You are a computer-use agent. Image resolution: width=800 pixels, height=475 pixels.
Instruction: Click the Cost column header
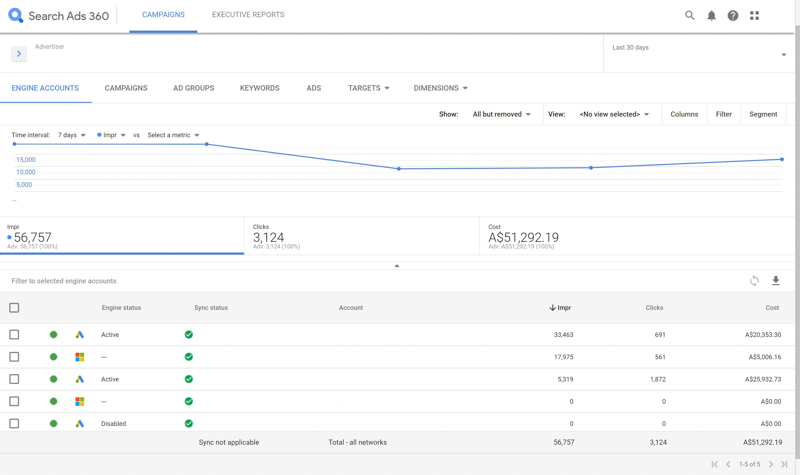tap(772, 308)
